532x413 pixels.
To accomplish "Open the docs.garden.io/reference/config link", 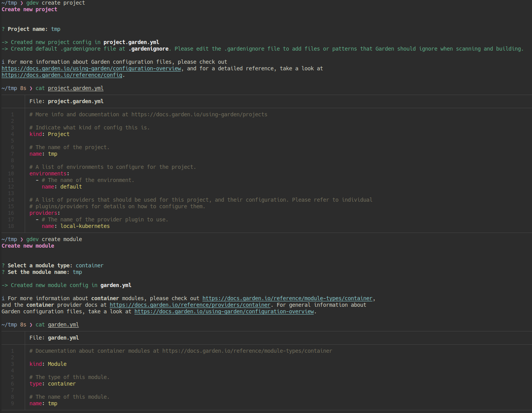I will [62, 75].
